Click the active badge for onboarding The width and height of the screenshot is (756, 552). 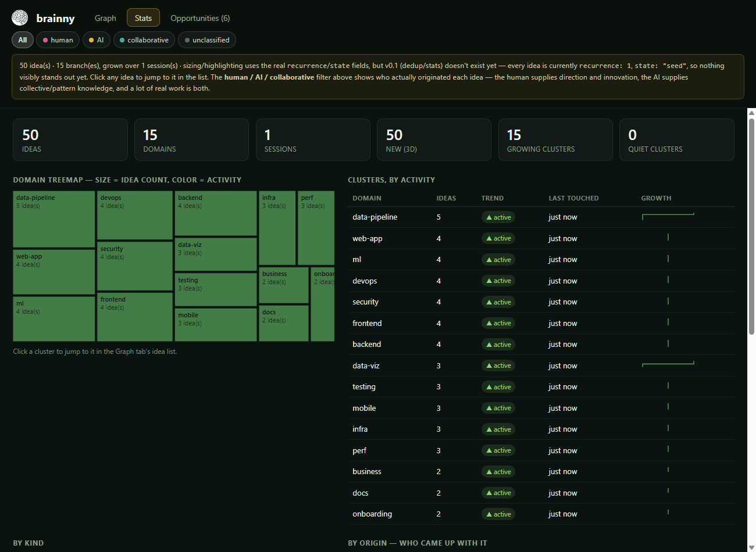(498, 514)
